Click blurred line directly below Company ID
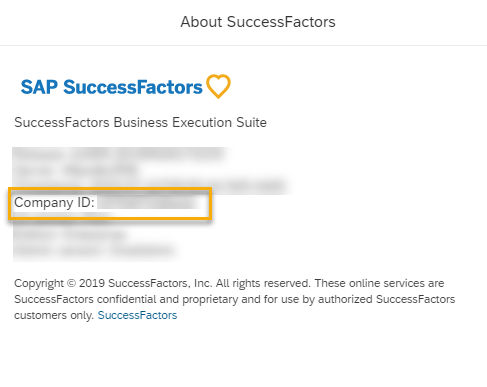 (63, 221)
